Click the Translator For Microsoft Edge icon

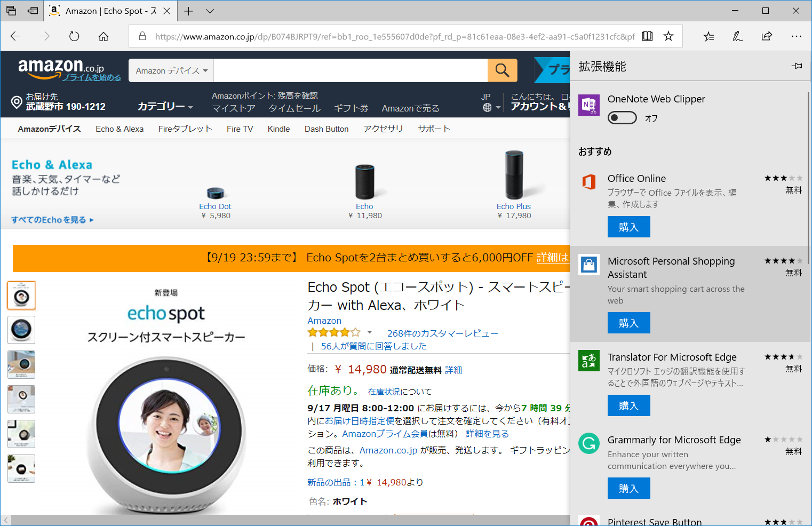pos(589,361)
